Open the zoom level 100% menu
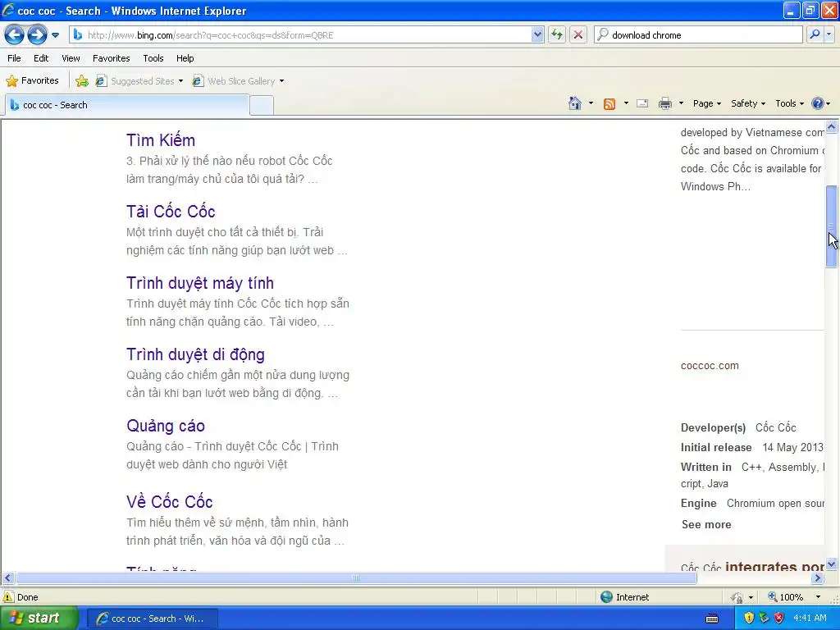The image size is (840, 630). 794,597
